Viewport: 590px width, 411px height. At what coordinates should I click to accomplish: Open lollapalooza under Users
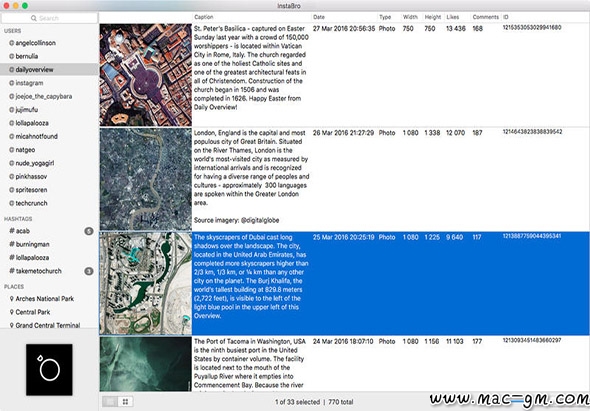point(32,123)
